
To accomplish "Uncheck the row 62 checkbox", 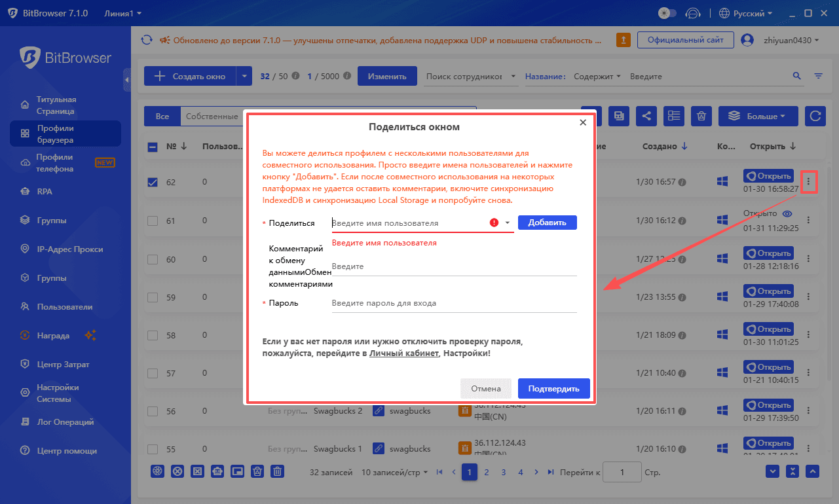I will point(153,183).
